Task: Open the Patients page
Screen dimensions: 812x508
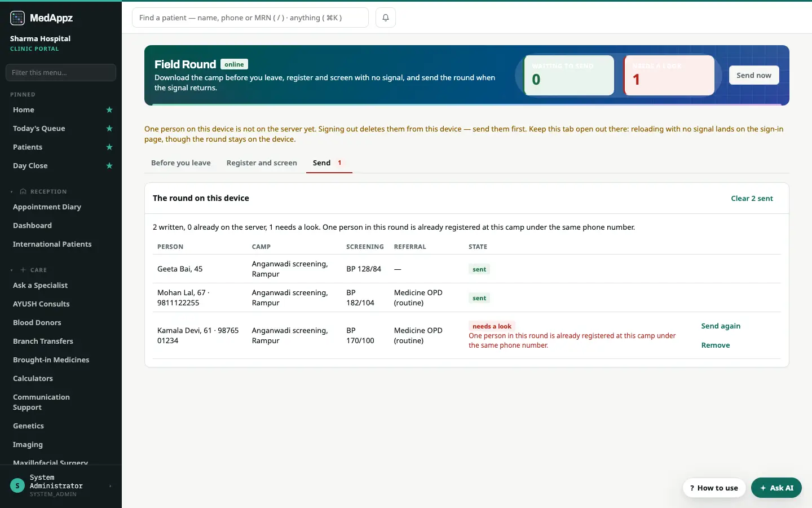Action: [28, 147]
